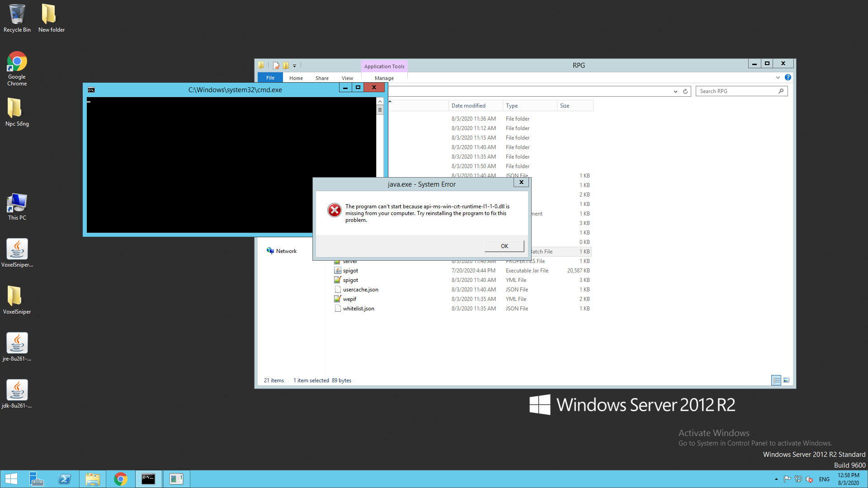This screenshot has height=488, width=868.
Task: Open Quick Access Toolbar customize dropdown
Action: 294,66
